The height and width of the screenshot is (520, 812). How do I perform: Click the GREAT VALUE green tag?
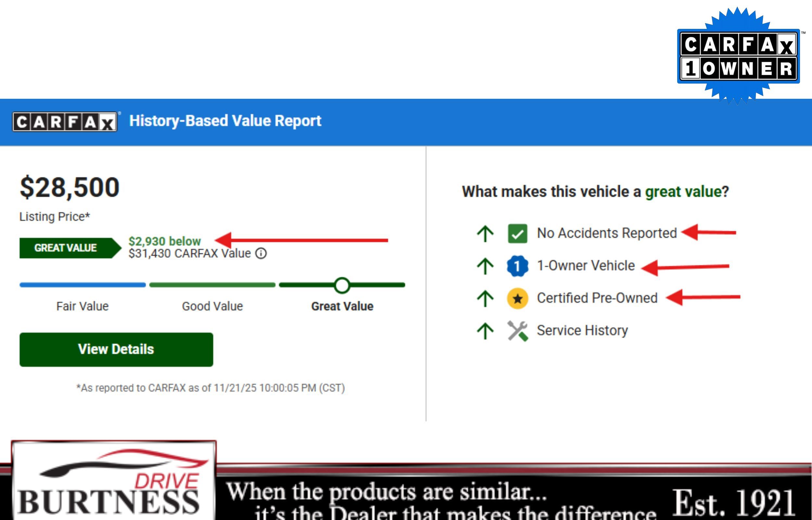66,248
